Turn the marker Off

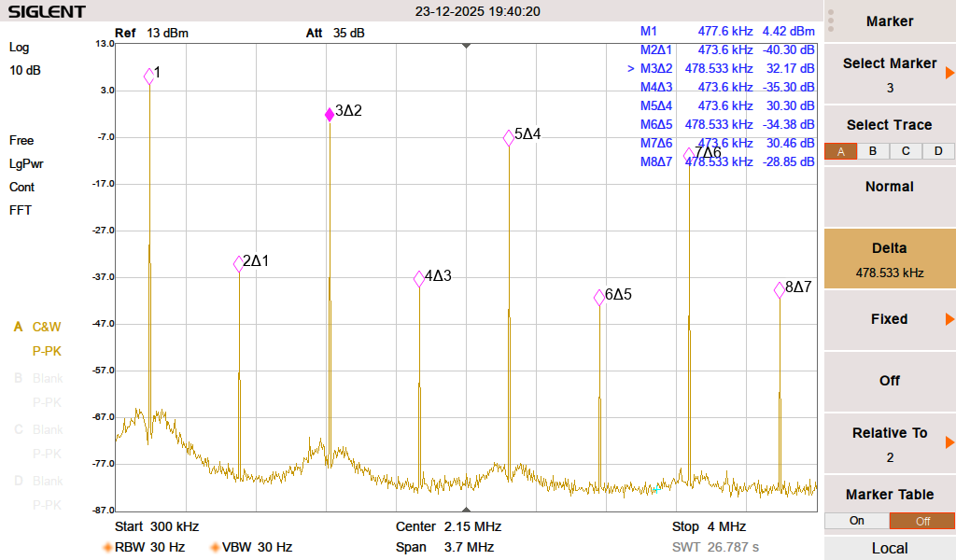889,381
